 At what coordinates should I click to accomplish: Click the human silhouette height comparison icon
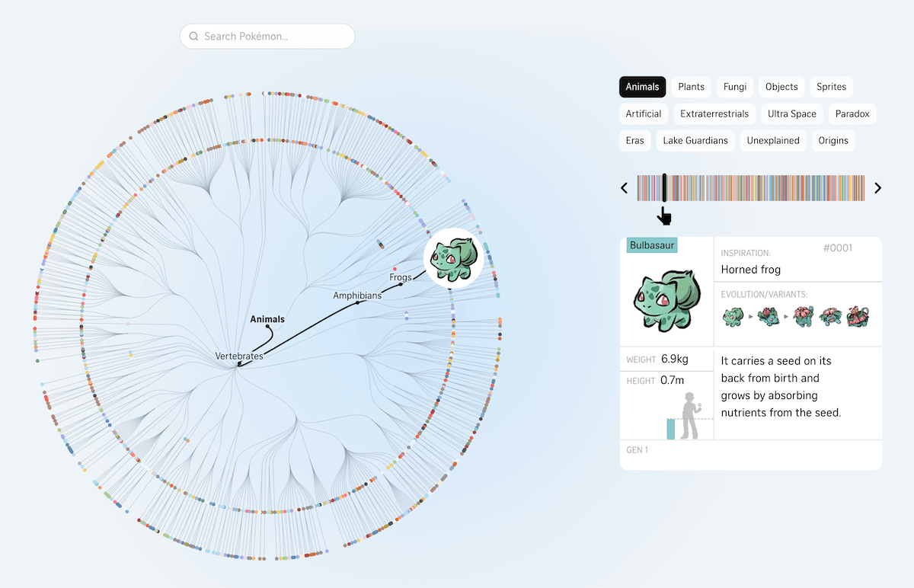pos(692,415)
